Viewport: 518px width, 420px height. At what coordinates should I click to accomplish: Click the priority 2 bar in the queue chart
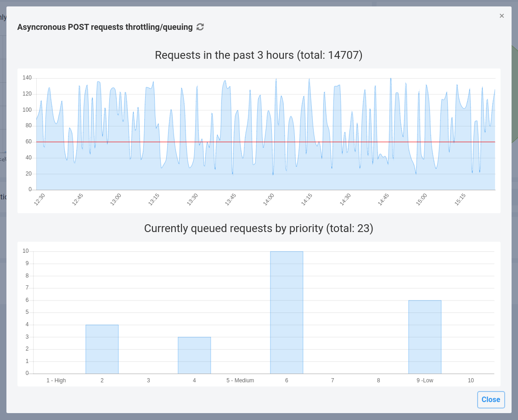tap(102, 349)
